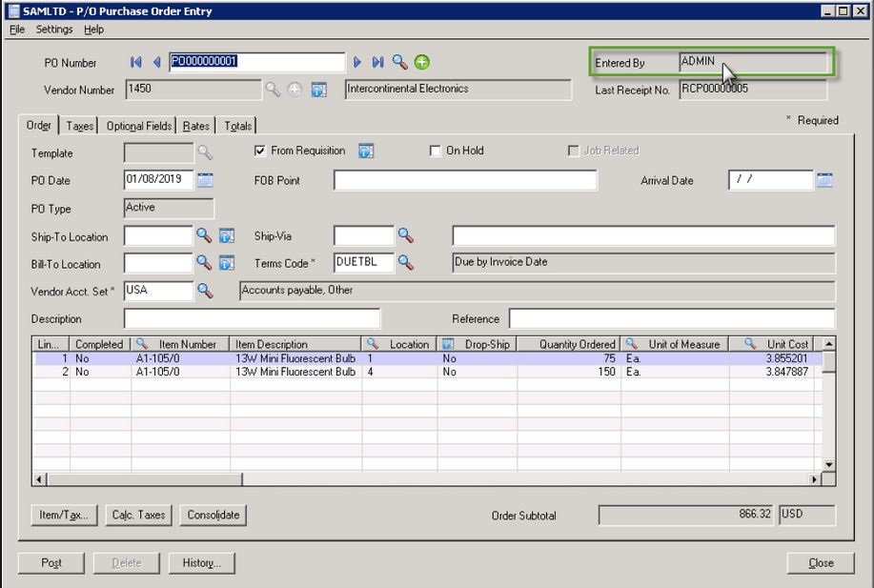Viewport: 874px width, 588px height.
Task: Click the grid horizontal scrollbar right arrow
Action: (815, 480)
